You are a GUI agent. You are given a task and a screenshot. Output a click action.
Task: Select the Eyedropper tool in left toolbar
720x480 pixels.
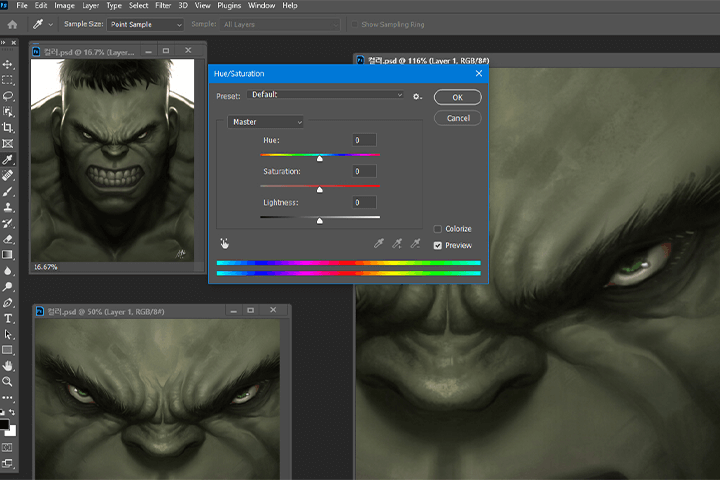[x=8, y=159]
